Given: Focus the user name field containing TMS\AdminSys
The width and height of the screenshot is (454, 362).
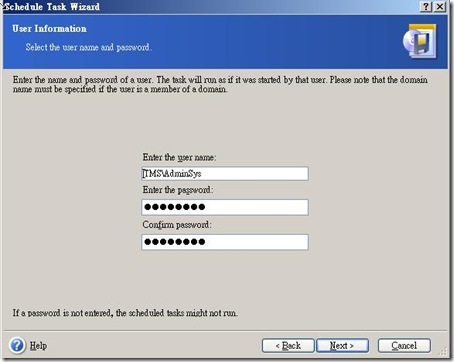Looking at the screenshot, I should pos(225,174).
